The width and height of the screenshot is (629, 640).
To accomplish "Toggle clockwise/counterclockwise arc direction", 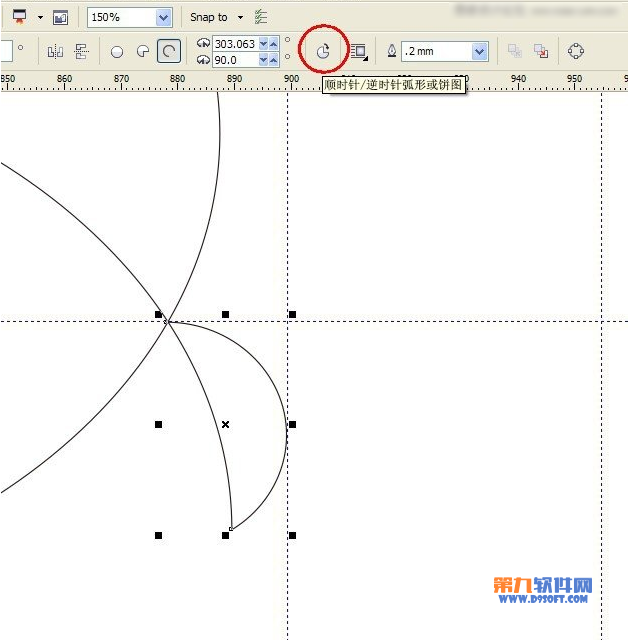I will point(323,52).
